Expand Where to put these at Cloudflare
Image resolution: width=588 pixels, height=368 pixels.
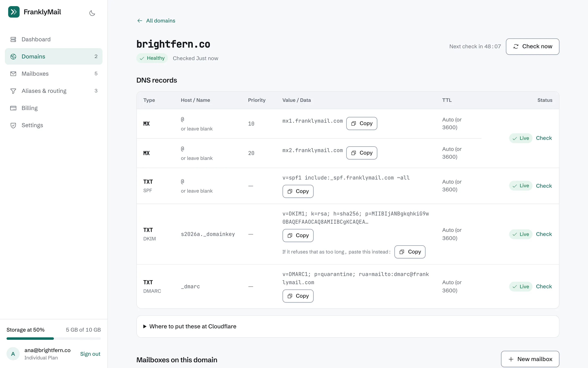[x=348, y=326]
